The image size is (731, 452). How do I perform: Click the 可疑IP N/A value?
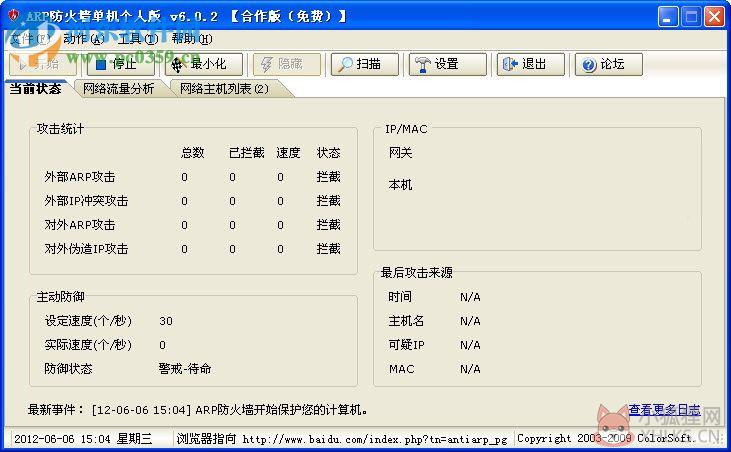point(470,345)
